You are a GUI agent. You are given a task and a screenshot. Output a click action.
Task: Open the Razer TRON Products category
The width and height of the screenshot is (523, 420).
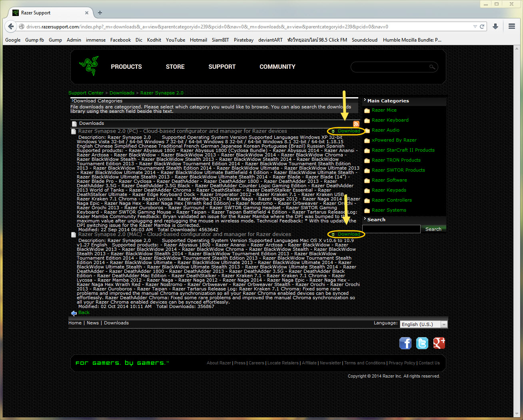396,160
